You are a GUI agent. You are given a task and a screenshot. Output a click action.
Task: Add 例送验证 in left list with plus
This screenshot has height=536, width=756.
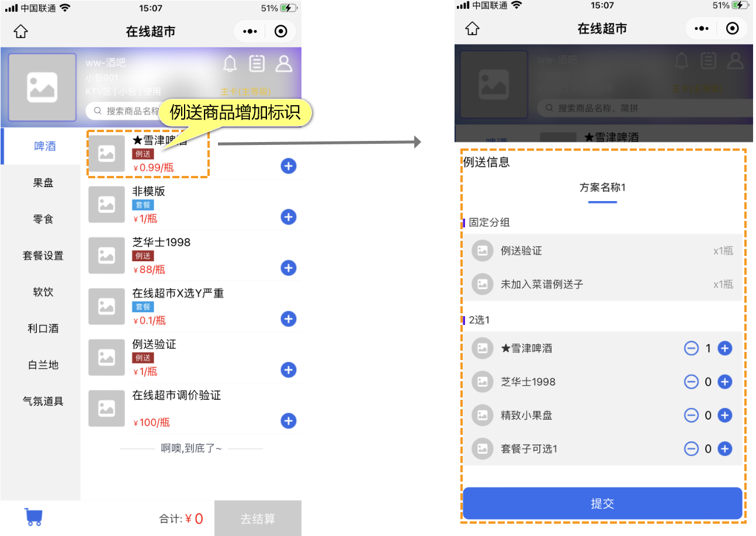(x=289, y=369)
